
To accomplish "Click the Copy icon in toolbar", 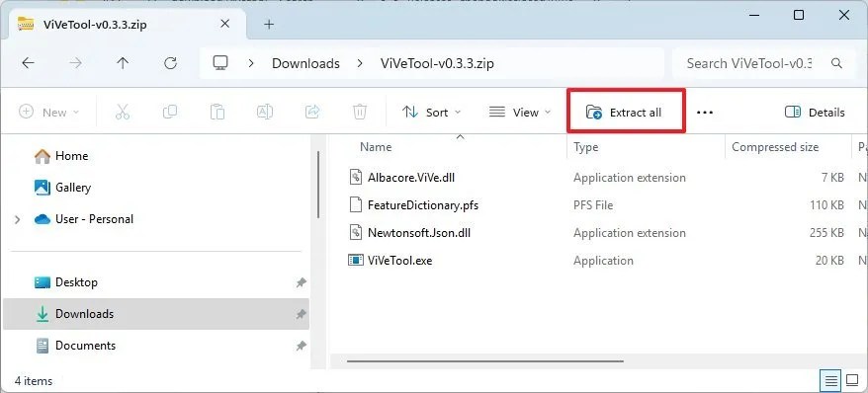I will coord(169,113).
